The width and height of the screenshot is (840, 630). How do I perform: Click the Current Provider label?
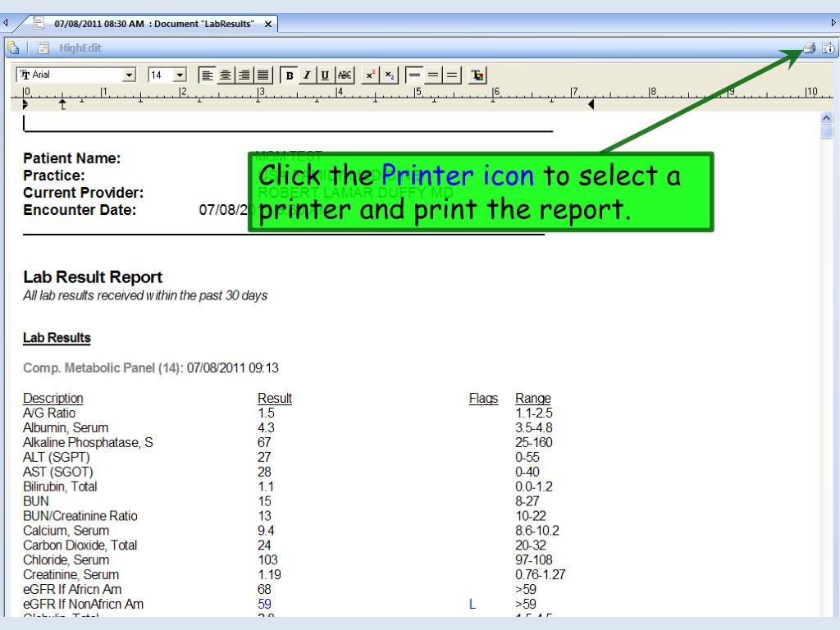tap(83, 192)
